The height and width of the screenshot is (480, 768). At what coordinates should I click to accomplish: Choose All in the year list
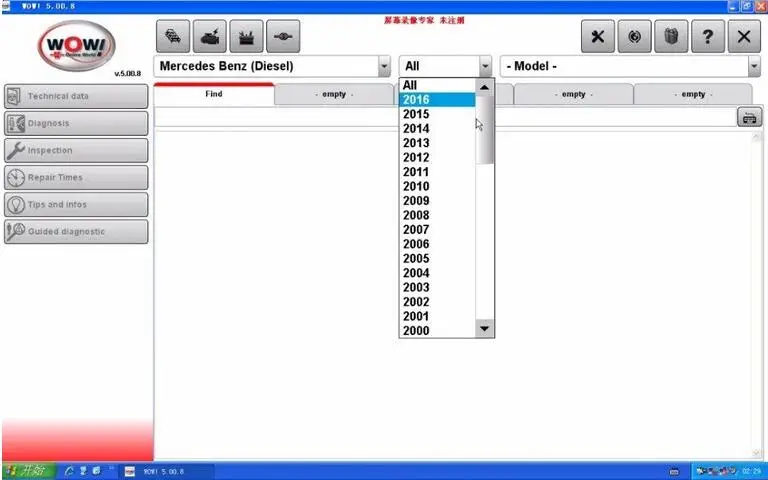coord(437,85)
